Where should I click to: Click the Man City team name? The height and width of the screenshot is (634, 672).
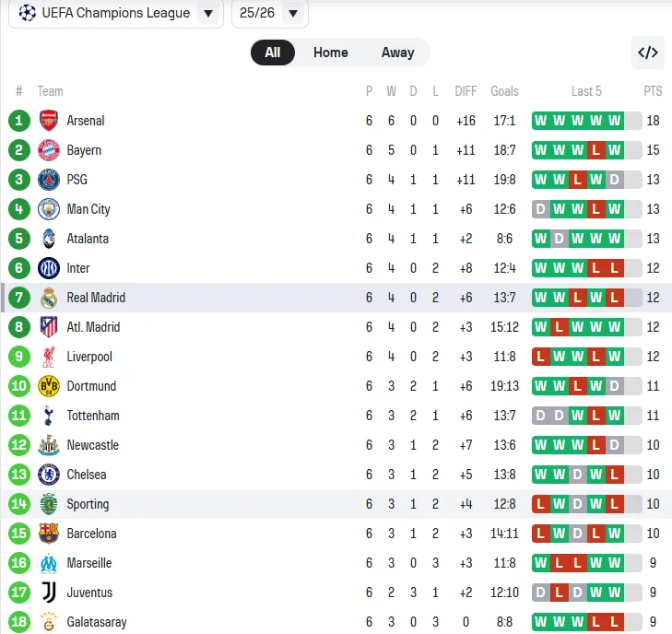point(88,209)
